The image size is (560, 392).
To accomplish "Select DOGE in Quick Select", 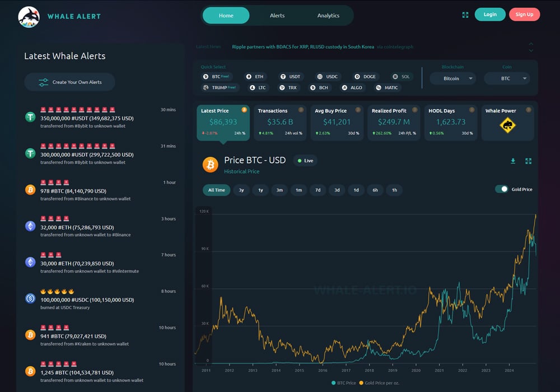I will pos(366,77).
